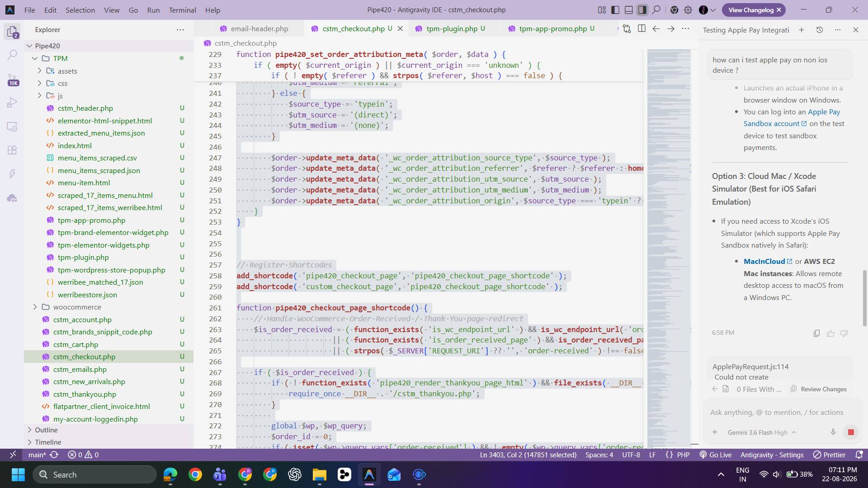
Task: Toggle the bottom panel layout button
Action: pos(628,10)
